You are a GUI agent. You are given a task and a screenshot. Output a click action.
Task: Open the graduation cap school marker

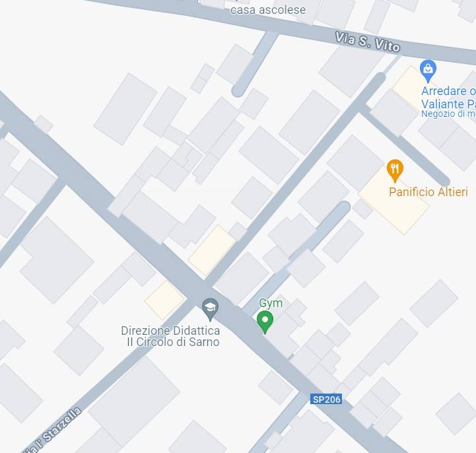pyautogui.click(x=210, y=310)
